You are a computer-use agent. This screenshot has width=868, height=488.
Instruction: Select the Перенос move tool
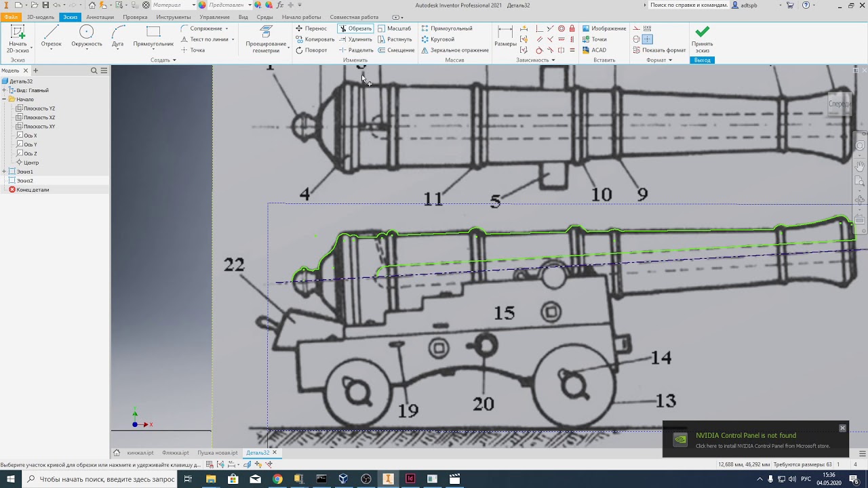pyautogui.click(x=311, y=28)
